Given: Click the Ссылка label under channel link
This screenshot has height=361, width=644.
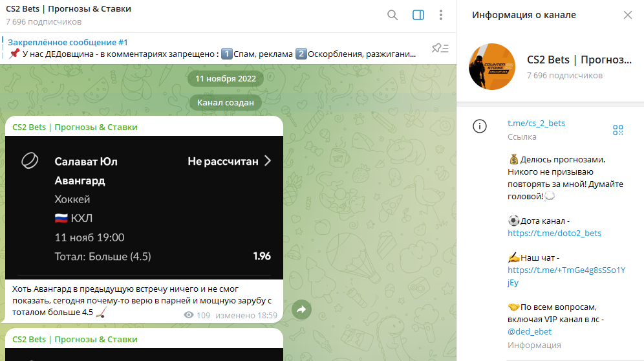Looking at the screenshot, I should tap(522, 137).
